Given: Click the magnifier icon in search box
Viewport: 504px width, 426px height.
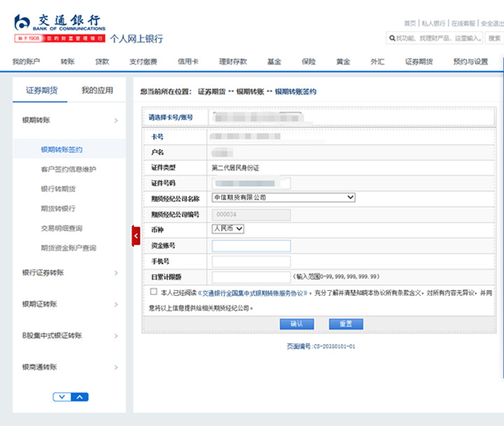Looking at the screenshot, I should [x=392, y=39].
